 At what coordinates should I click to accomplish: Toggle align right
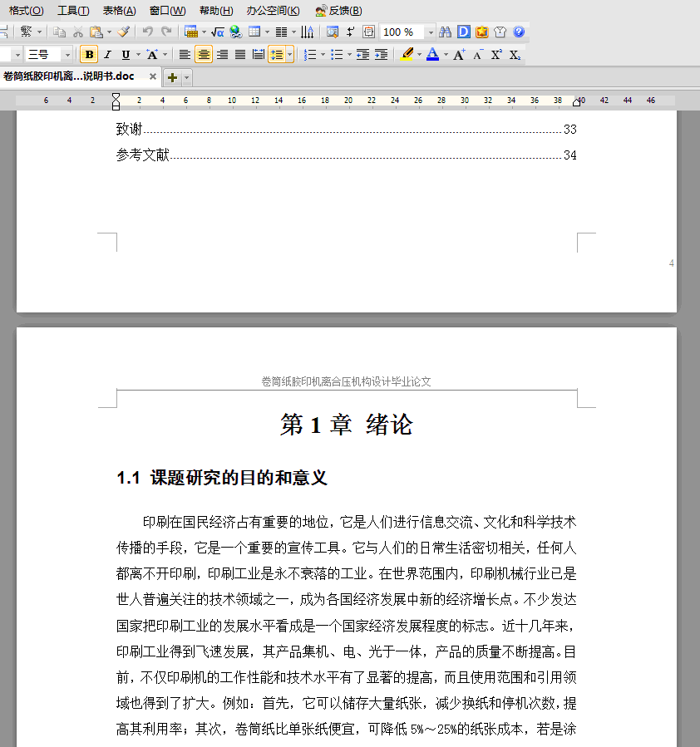[x=222, y=55]
